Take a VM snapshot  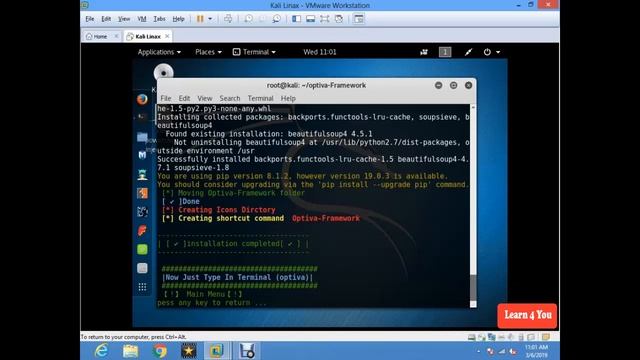pyautogui.click(x=248, y=19)
